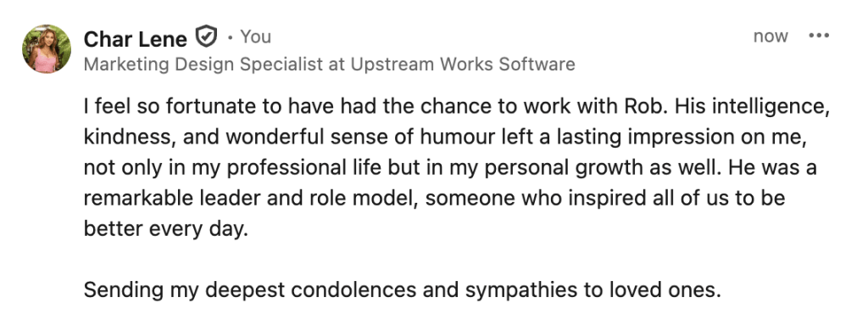Click the line 'better every day.'
The width and height of the screenshot is (868, 320).
pos(166,229)
